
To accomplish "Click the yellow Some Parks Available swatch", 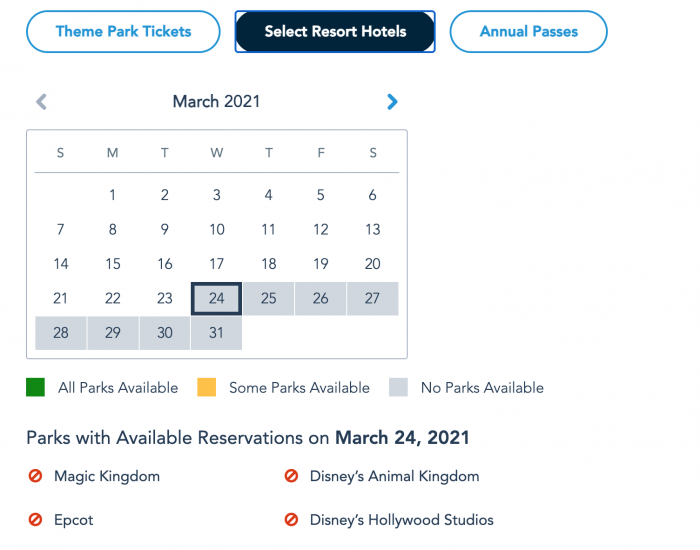I will (207, 387).
